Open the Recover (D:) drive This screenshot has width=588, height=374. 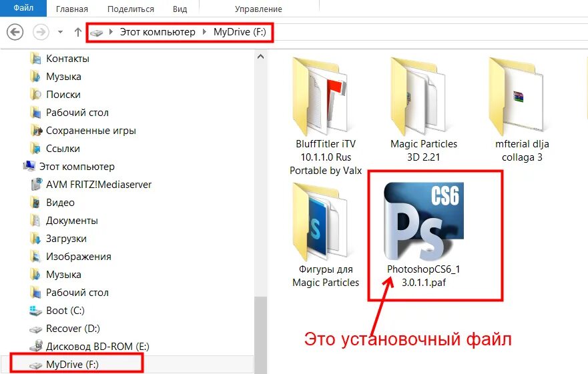tap(73, 328)
